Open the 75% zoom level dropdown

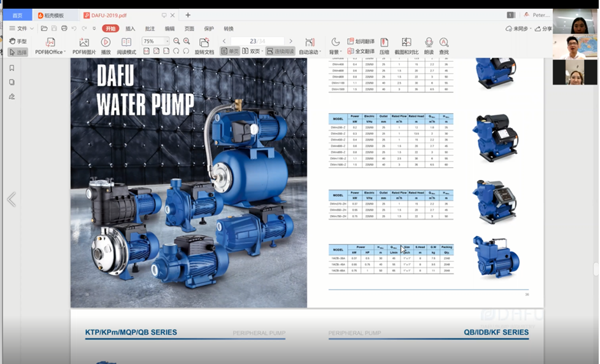point(167,41)
